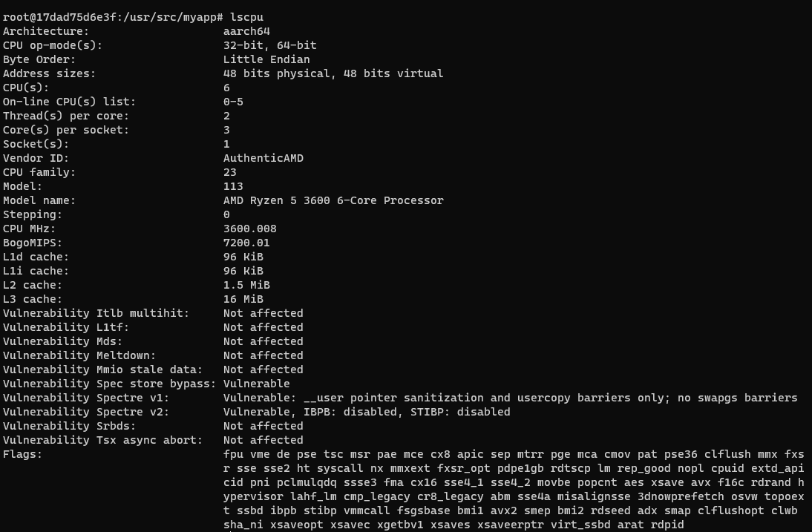Click the Byte Order label
The image size is (812, 532).
point(39,59)
